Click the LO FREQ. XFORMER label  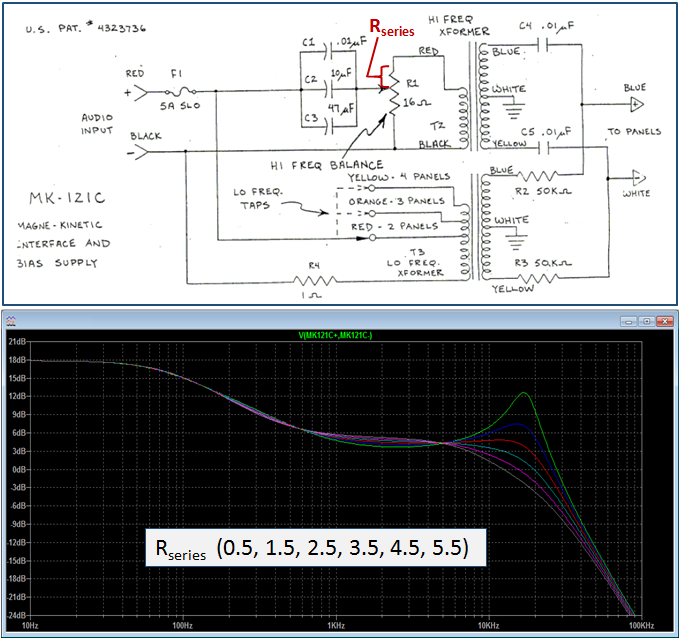[415, 268]
